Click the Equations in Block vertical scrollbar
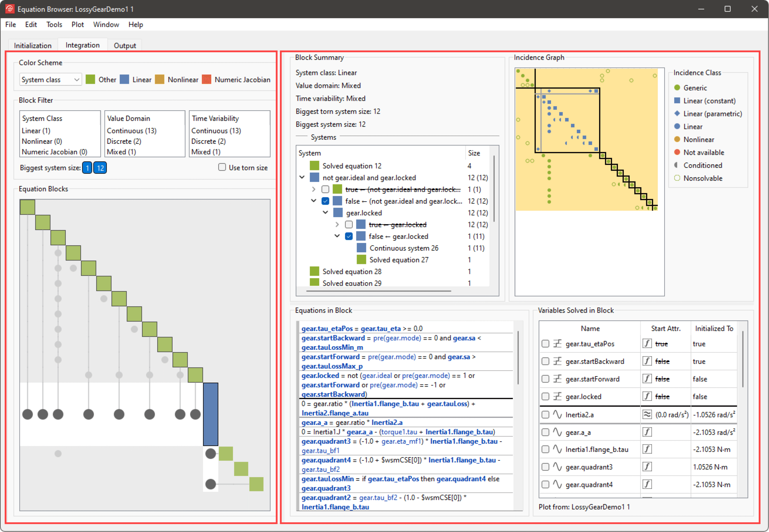Screen dimensions: 769x532 click(518, 358)
